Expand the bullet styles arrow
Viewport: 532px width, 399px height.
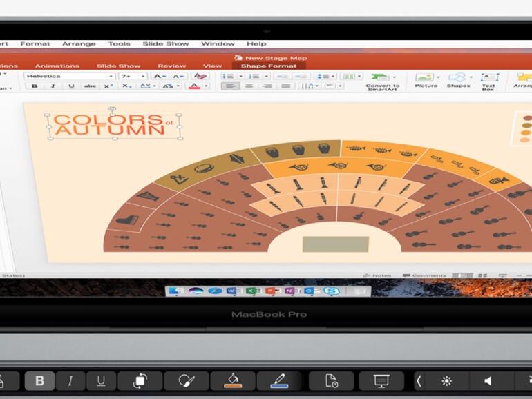pos(240,76)
